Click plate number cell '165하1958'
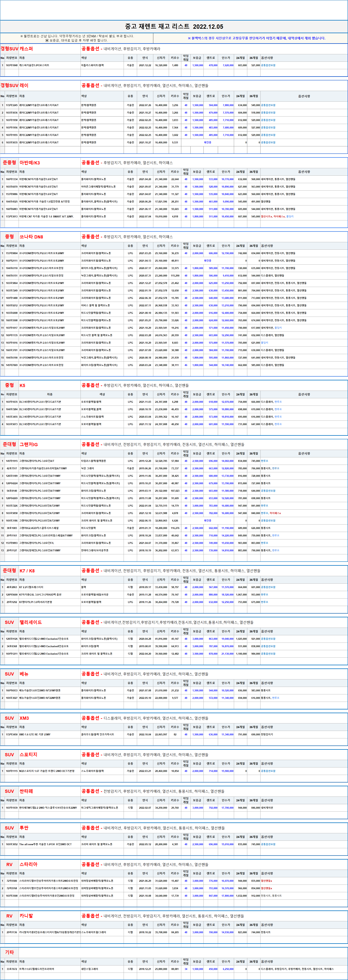 [x=12, y=120]
